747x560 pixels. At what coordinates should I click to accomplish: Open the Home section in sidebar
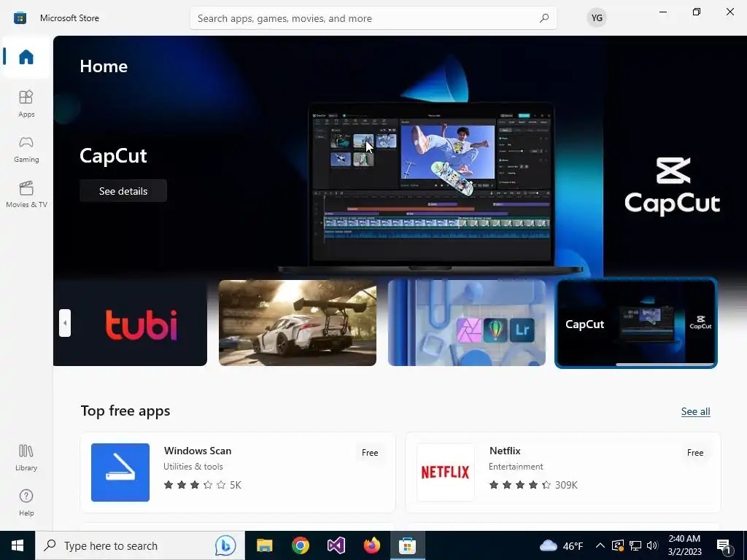click(26, 57)
